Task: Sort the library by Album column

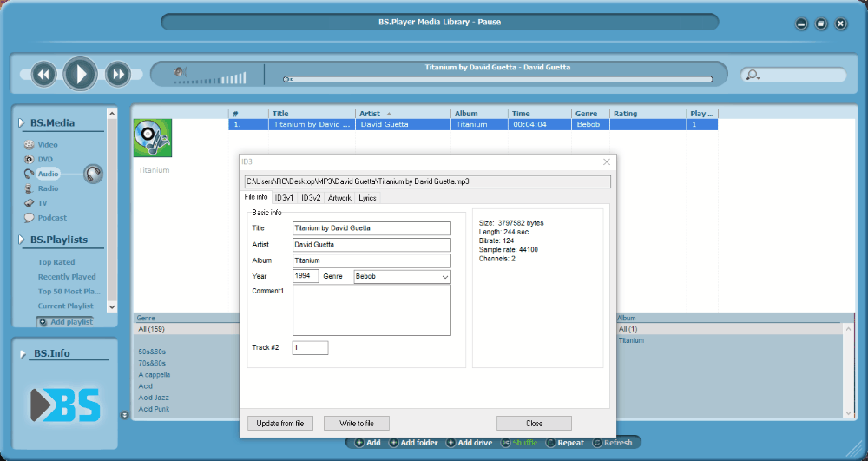Action: pyautogui.click(x=479, y=114)
